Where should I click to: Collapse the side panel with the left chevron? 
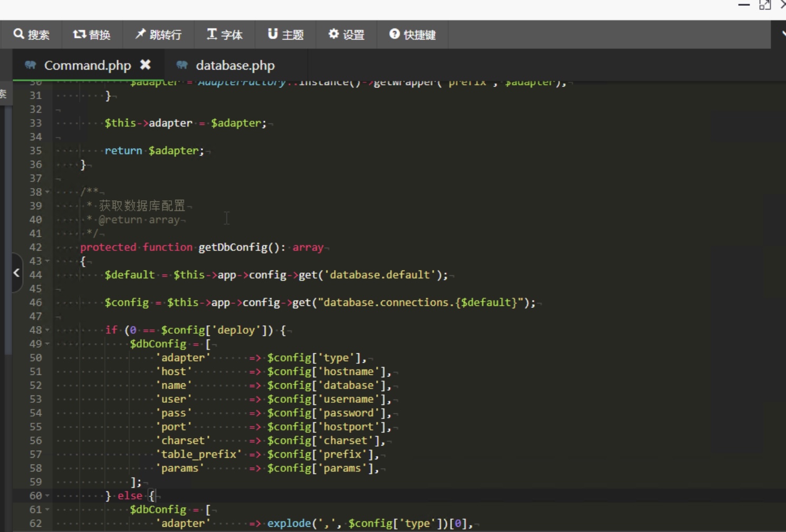(x=16, y=273)
